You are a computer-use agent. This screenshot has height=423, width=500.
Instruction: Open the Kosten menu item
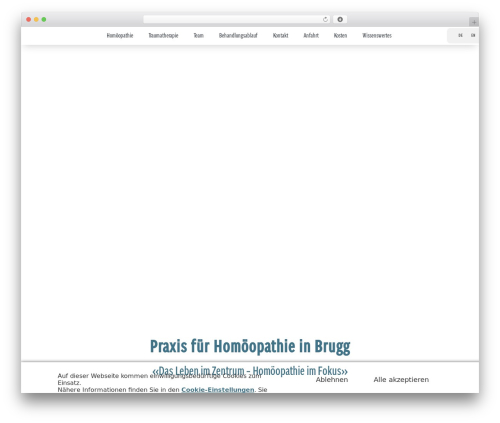click(x=340, y=35)
